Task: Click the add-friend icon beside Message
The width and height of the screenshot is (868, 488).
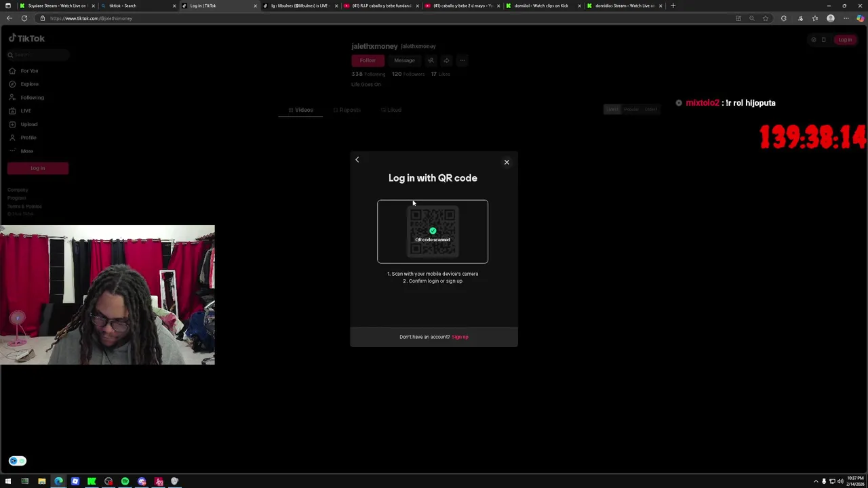Action: (x=431, y=60)
